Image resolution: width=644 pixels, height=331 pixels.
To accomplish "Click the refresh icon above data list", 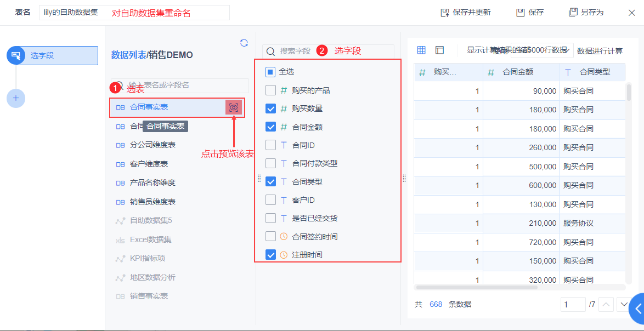I will coord(244,43).
